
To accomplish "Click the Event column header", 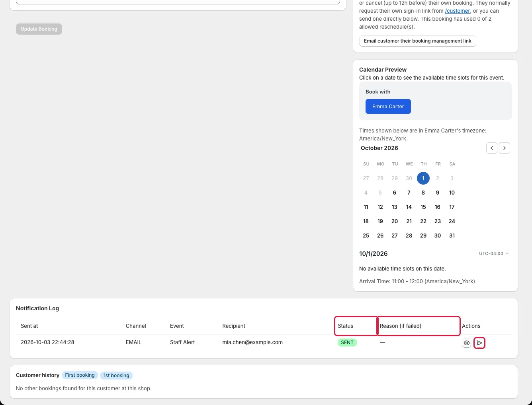I will tap(177, 326).
